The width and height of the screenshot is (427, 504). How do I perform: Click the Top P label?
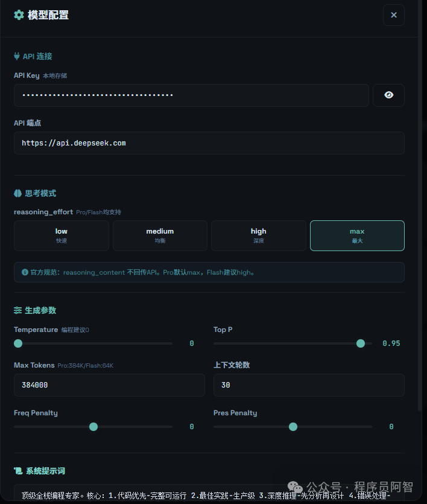(x=223, y=330)
